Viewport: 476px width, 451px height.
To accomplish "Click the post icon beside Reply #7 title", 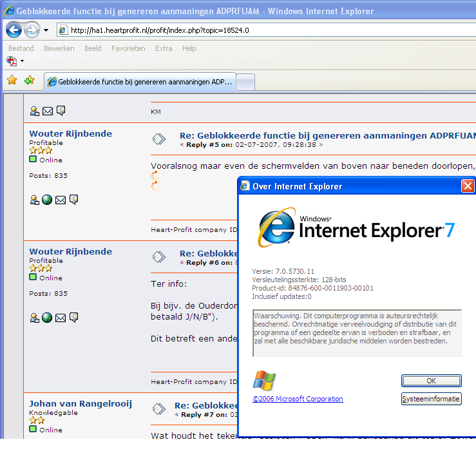I will pyautogui.click(x=158, y=408).
